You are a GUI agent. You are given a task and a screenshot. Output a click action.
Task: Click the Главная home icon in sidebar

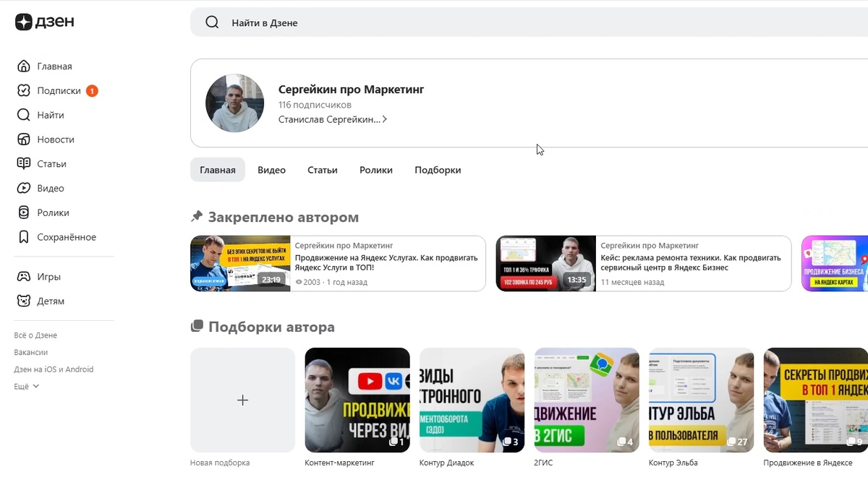(x=24, y=66)
